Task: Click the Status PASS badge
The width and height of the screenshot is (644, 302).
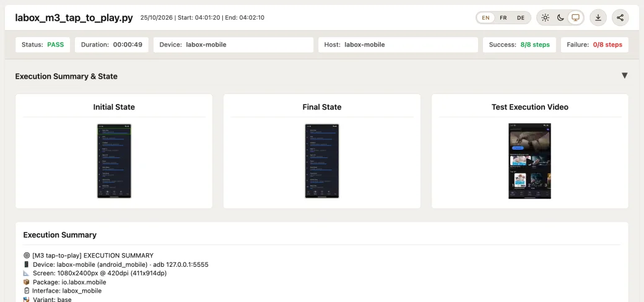Action: pyautogui.click(x=43, y=45)
